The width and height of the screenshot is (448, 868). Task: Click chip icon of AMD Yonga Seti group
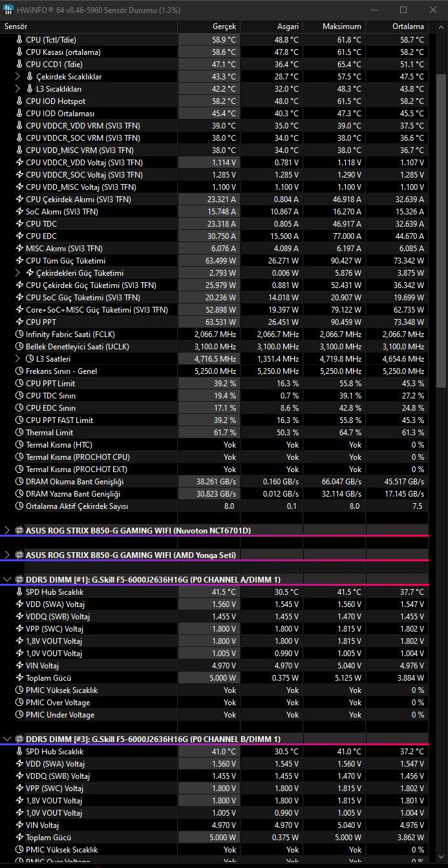(19, 555)
